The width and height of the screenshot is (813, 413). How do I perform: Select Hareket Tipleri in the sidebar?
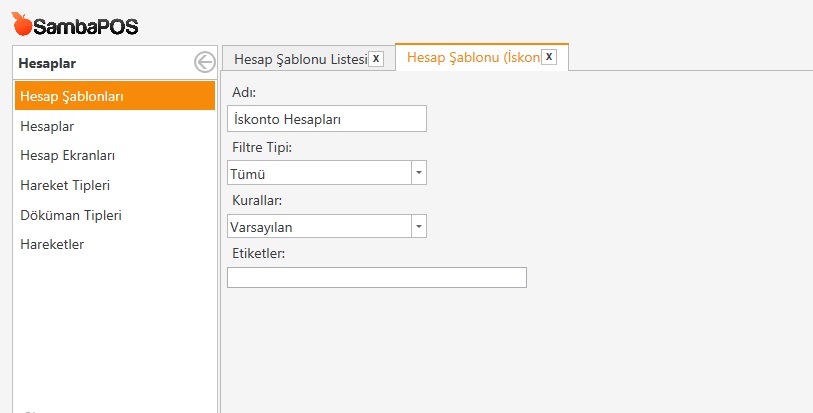click(x=65, y=185)
